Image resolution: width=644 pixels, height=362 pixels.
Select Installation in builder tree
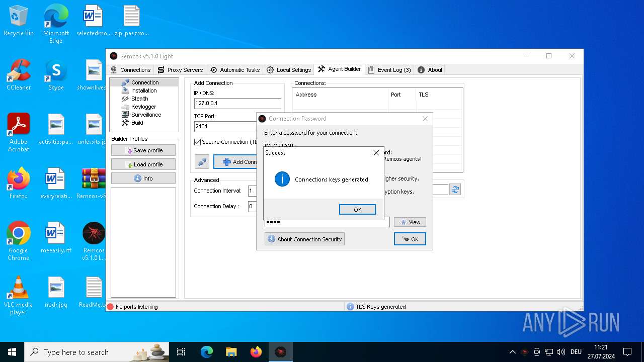click(x=144, y=90)
